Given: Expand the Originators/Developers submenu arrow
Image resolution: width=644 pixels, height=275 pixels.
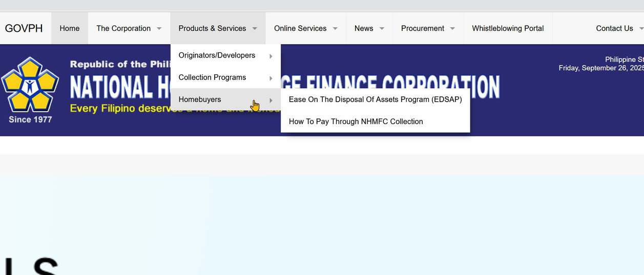Looking at the screenshot, I should (x=271, y=56).
